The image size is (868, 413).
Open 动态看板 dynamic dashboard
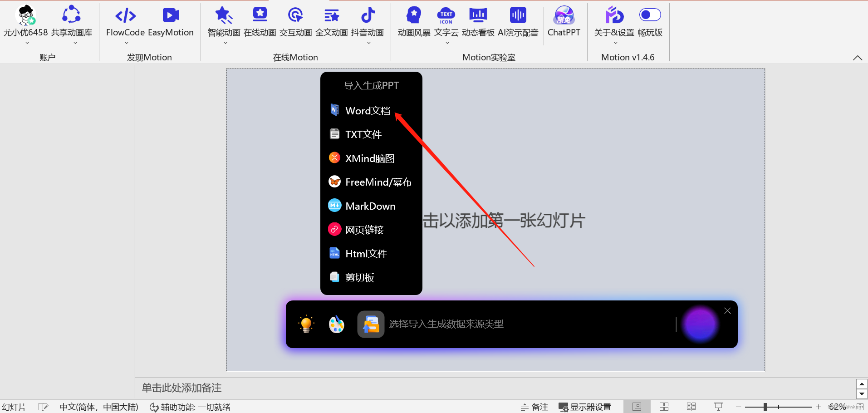pos(478,21)
